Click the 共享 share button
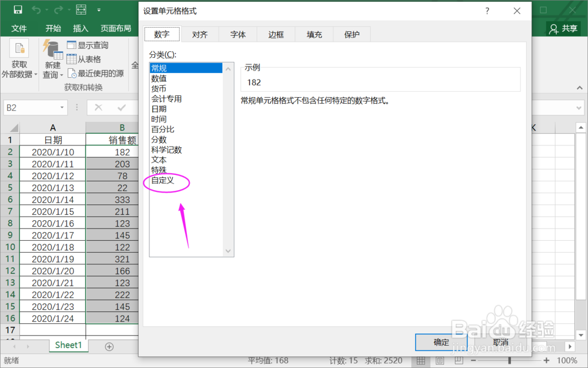Viewport: 588px width, 368px height. (563, 28)
